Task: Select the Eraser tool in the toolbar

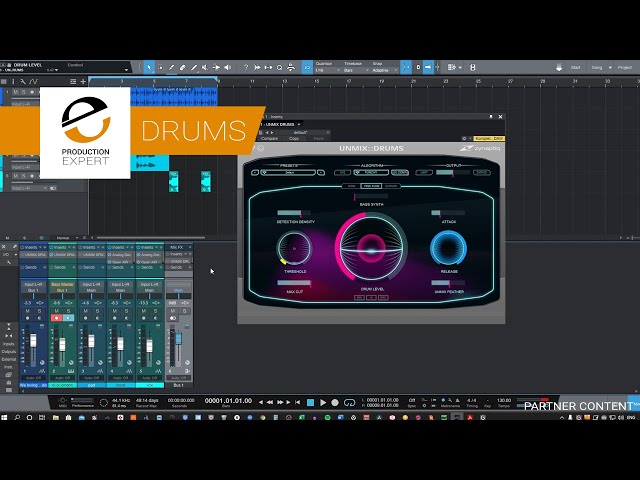Action: click(x=182, y=67)
